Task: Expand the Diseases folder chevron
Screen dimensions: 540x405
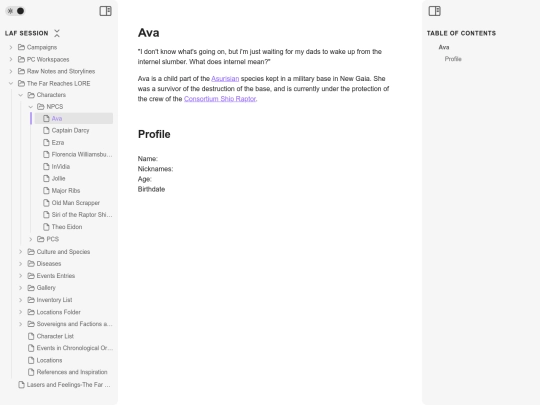Action: [21, 264]
